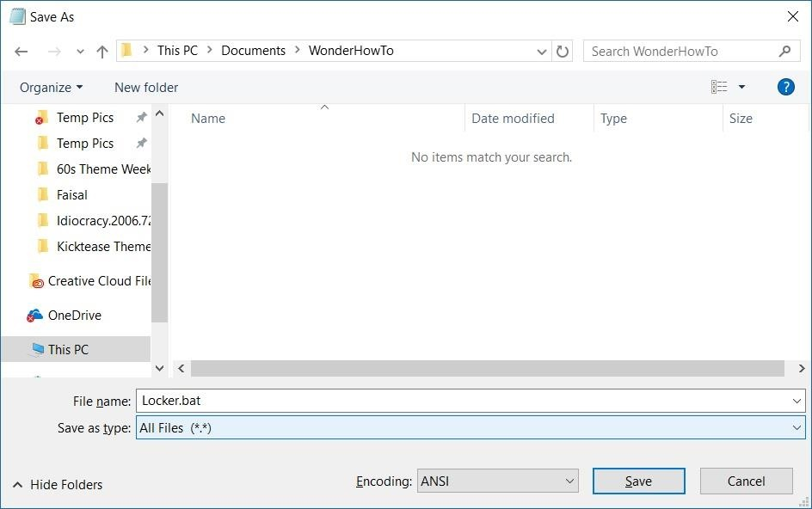
Task: Click the File name field with Locker.bat
Action: coord(464,401)
